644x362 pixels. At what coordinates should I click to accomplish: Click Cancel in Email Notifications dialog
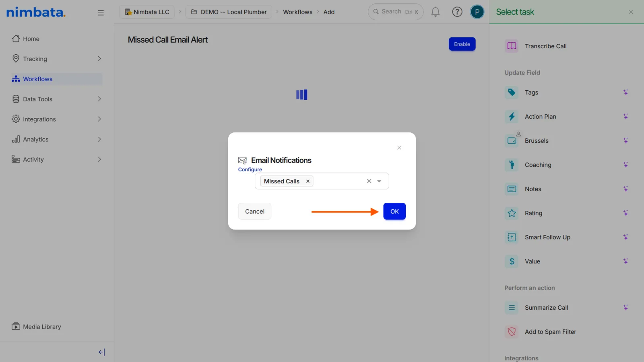pyautogui.click(x=255, y=211)
